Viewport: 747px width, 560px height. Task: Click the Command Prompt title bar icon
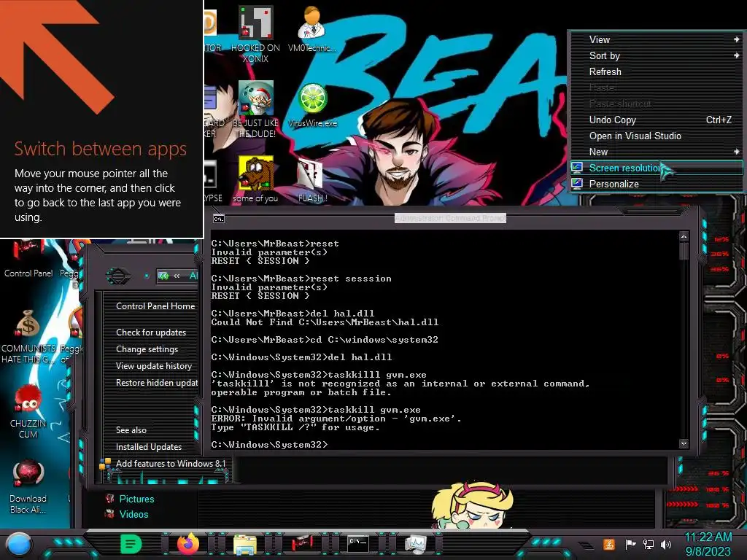pyautogui.click(x=219, y=219)
